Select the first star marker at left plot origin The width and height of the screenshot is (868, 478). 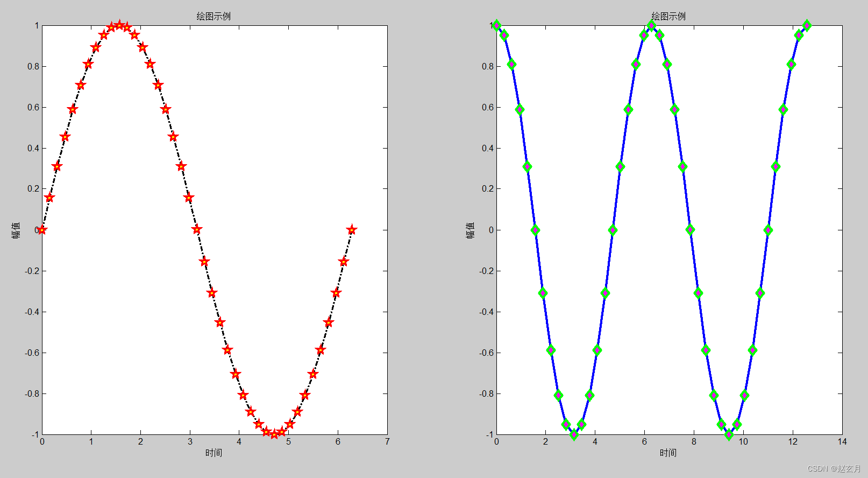coord(42,230)
